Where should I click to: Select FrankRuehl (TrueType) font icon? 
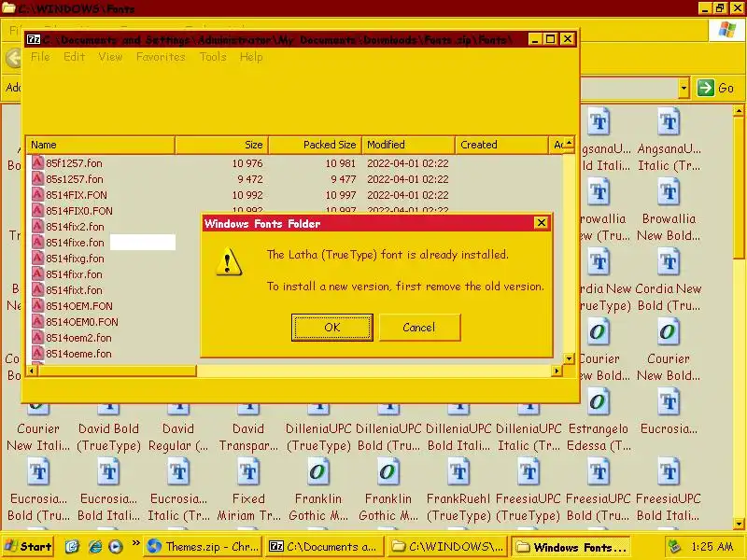click(x=458, y=472)
